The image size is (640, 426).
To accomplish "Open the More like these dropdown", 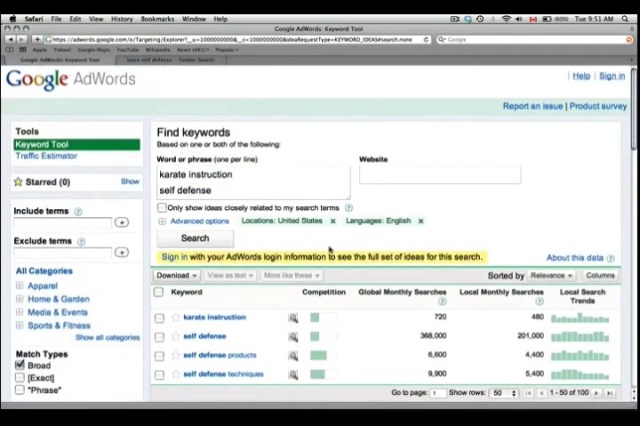I will pyautogui.click(x=291, y=275).
